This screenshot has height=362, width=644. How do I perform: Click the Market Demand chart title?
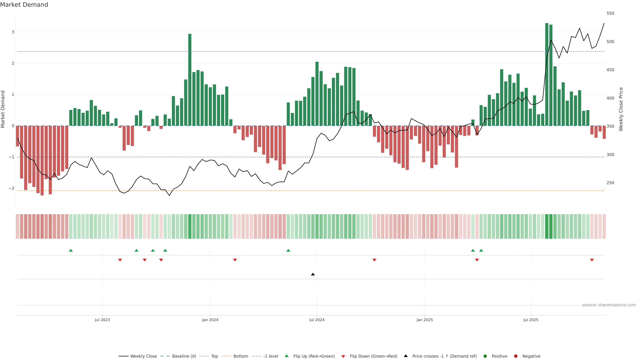pos(24,5)
